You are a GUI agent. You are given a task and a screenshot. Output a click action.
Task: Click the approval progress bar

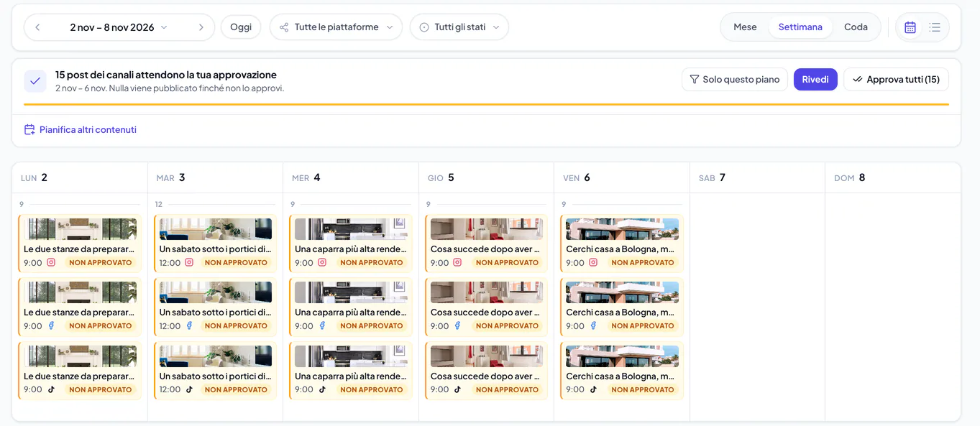(x=486, y=104)
